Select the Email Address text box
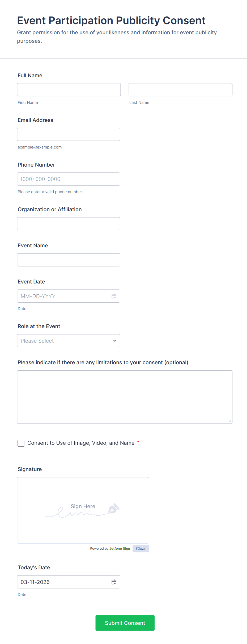The height and width of the screenshot is (644, 247). 69,134
